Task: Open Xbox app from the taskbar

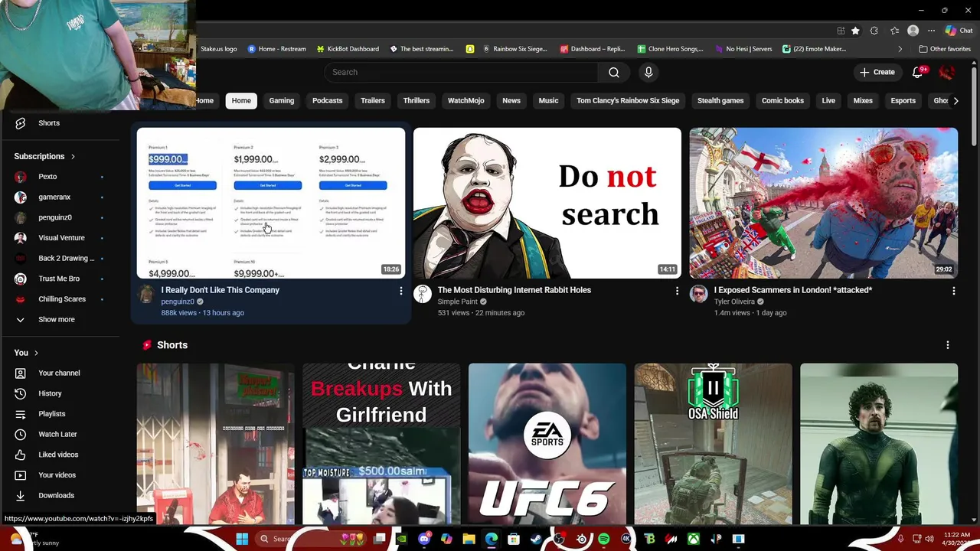Action: click(693, 540)
